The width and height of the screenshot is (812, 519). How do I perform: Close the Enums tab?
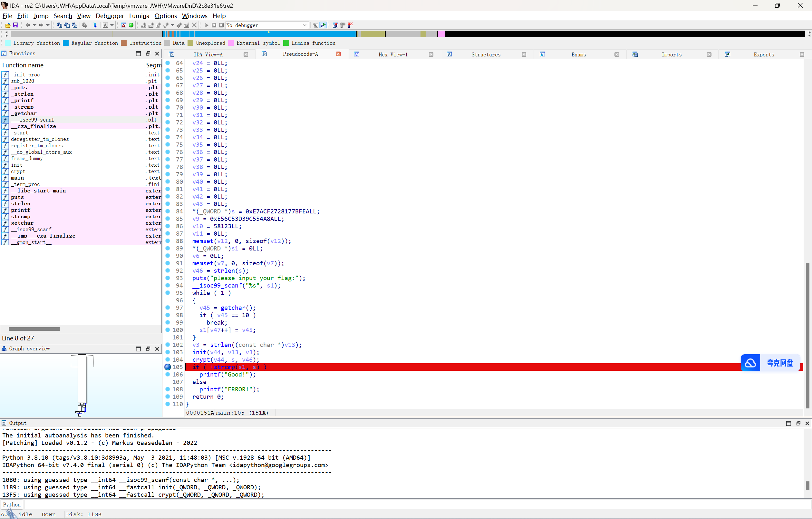pyautogui.click(x=616, y=55)
